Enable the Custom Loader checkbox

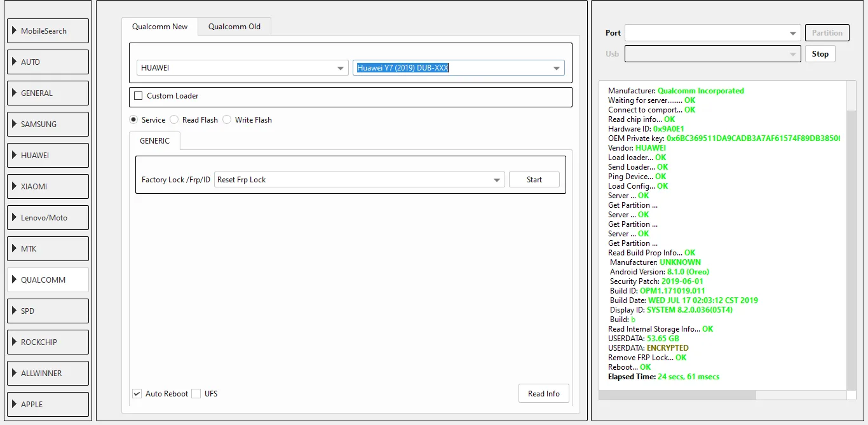click(139, 96)
